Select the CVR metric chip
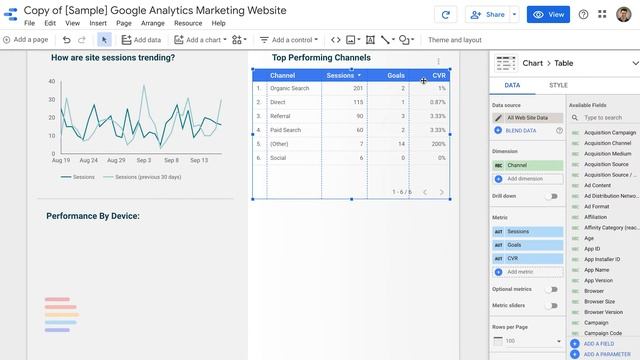This screenshot has width=640, height=360. click(x=527, y=258)
